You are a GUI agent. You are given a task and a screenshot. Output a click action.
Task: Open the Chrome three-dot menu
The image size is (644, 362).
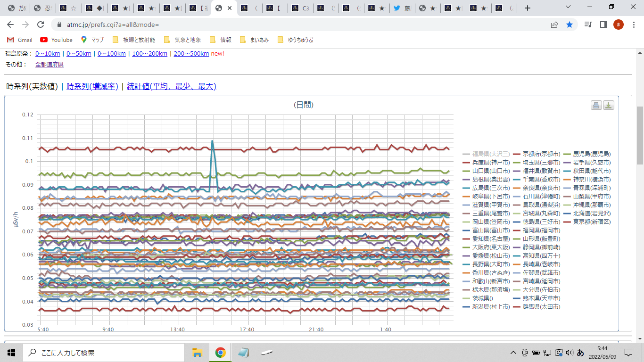[x=634, y=25]
